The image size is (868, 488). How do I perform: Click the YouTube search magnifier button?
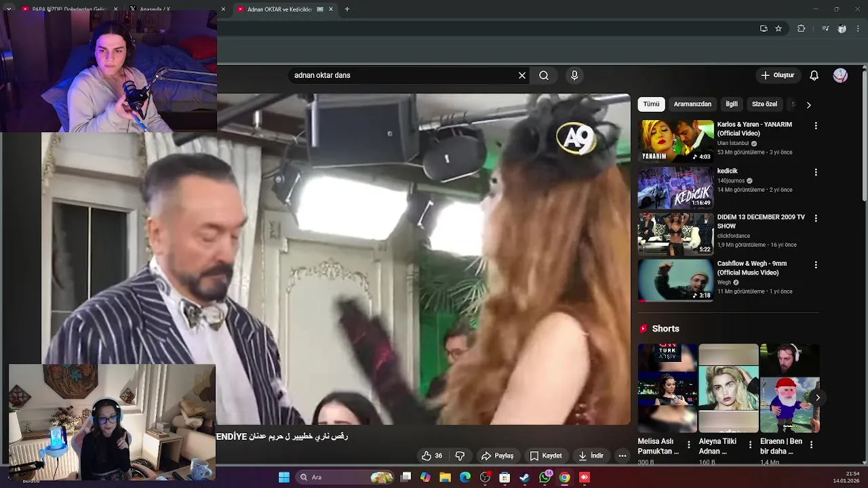(544, 75)
